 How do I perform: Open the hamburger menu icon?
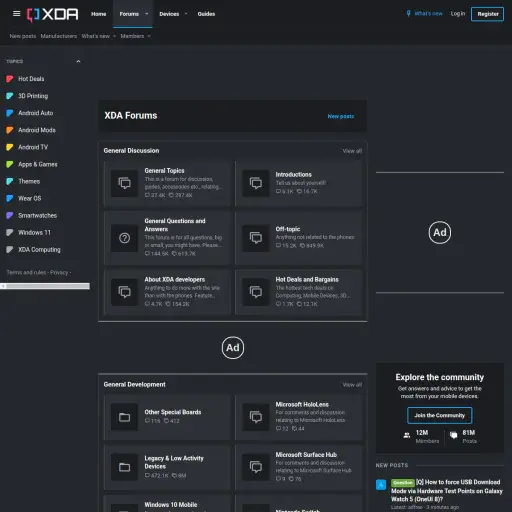(16, 14)
